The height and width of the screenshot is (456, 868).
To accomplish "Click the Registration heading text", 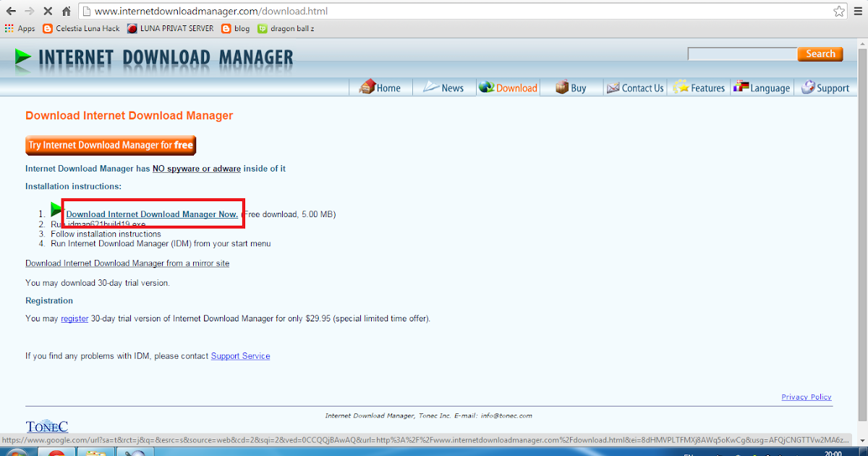I will click(x=49, y=300).
